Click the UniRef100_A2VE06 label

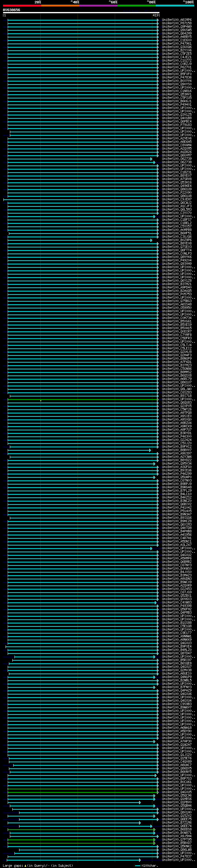point(177,139)
